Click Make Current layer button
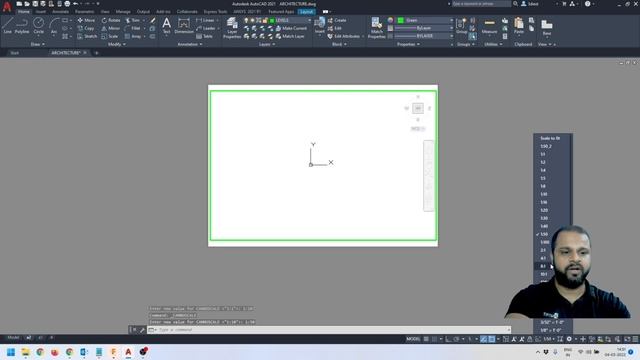640x360 pixels. point(291,28)
